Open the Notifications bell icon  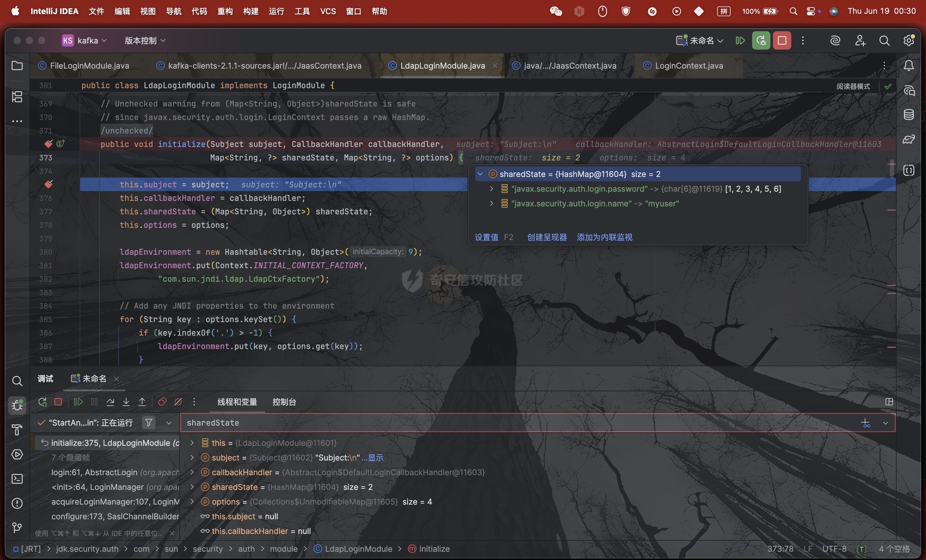click(909, 66)
